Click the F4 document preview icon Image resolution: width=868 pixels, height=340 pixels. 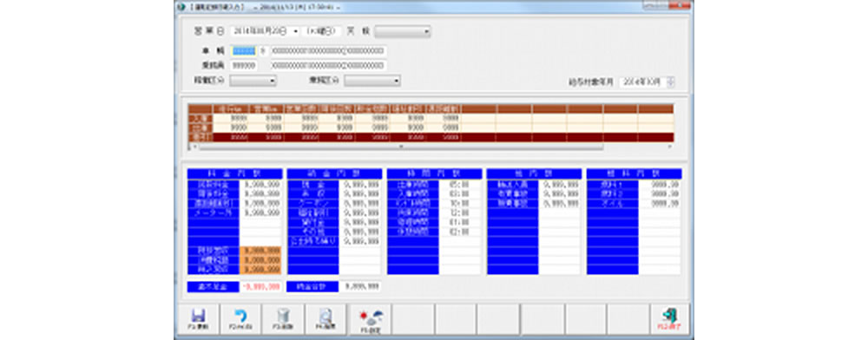[x=325, y=316]
